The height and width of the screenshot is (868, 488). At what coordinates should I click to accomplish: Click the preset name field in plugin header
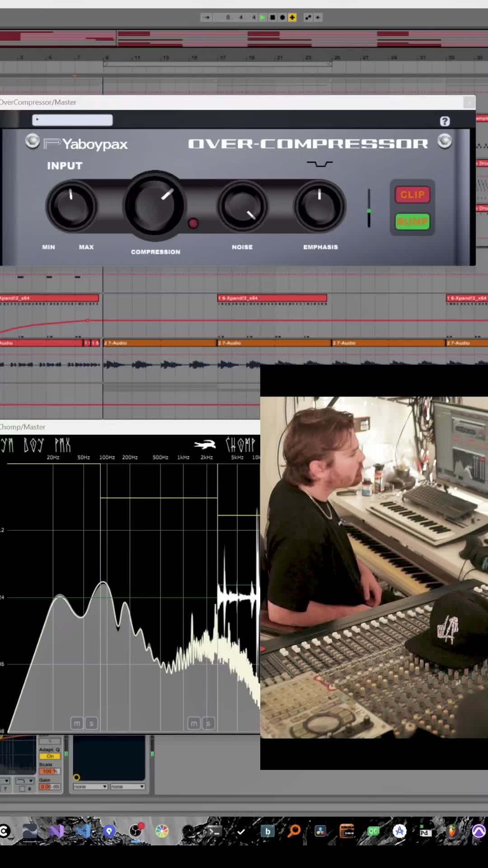click(x=72, y=120)
